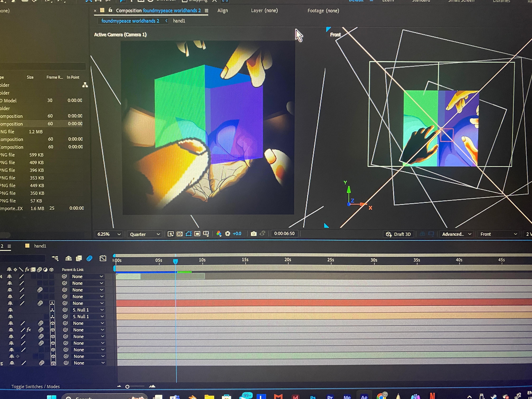The height and width of the screenshot is (399, 532).
Task: Click Toggle Switches / Modes button
Action: 35,387
